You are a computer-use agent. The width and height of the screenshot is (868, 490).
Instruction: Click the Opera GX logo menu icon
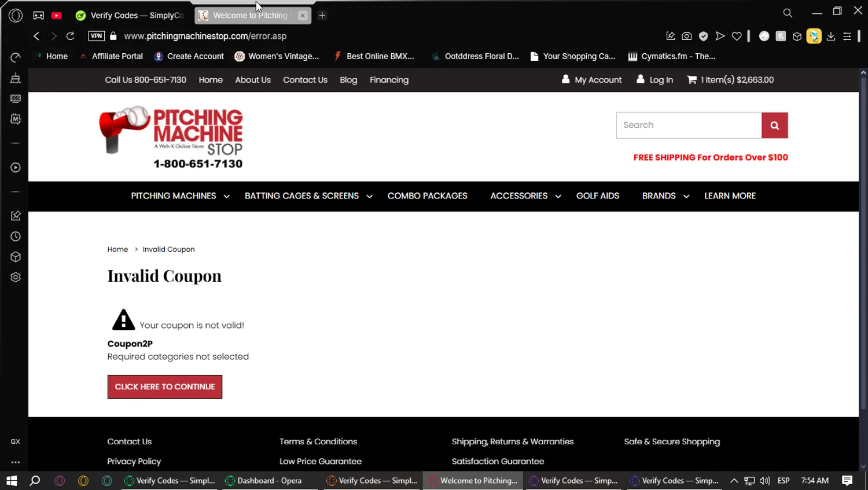click(16, 16)
